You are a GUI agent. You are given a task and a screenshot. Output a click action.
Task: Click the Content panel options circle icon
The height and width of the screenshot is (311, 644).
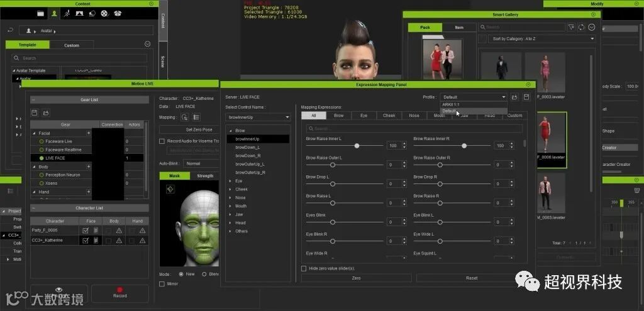click(x=147, y=44)
